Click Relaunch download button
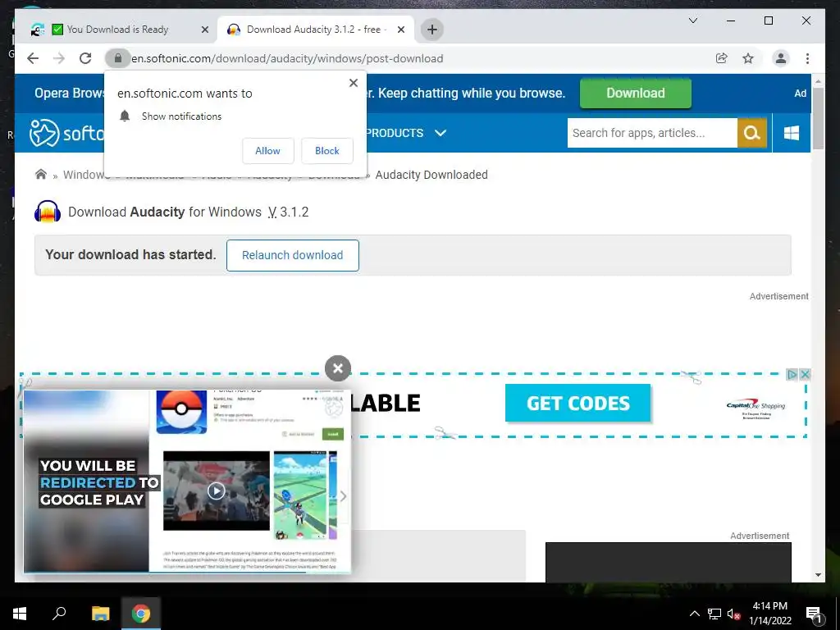The image size is (840, 630). point(293,255)
